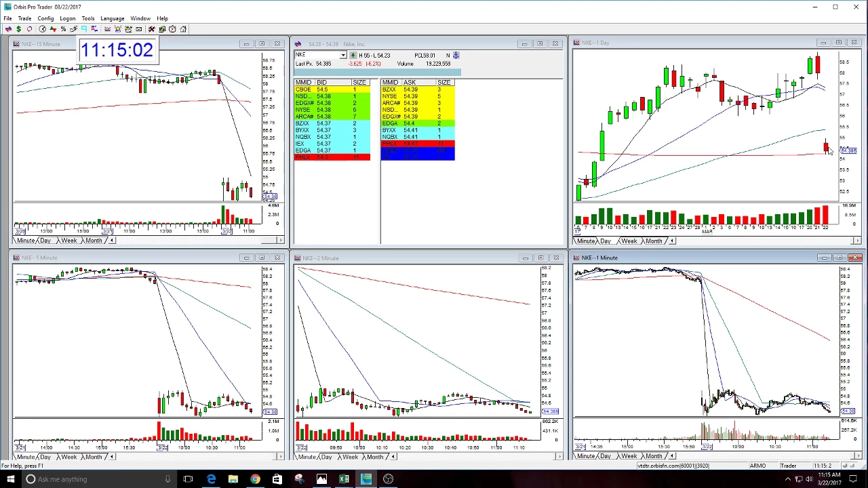
Task: Select the EDGA 54.4 ask row
Action: tap(418, 123)
